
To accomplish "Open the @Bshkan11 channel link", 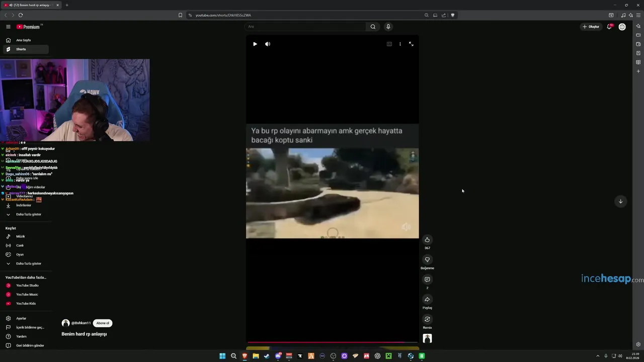I will pyautogui.click(x=81, y=323).
